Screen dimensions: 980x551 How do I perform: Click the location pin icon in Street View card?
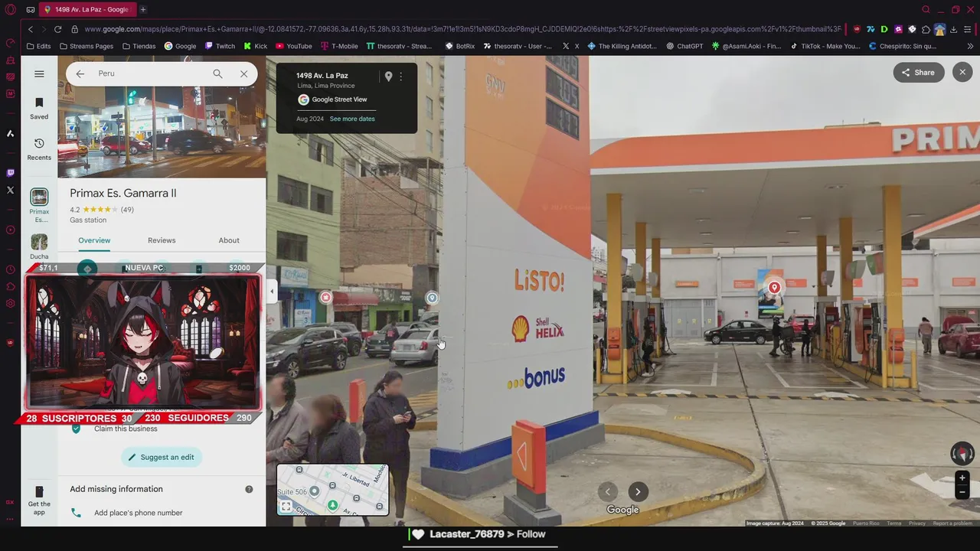[388, 77]
